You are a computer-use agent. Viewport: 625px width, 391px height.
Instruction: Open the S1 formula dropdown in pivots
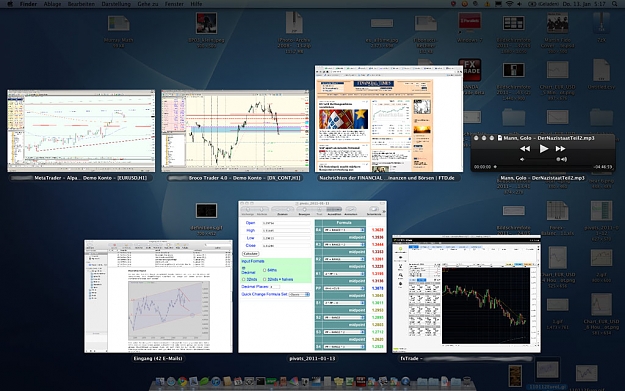click(x=344, y=303)
